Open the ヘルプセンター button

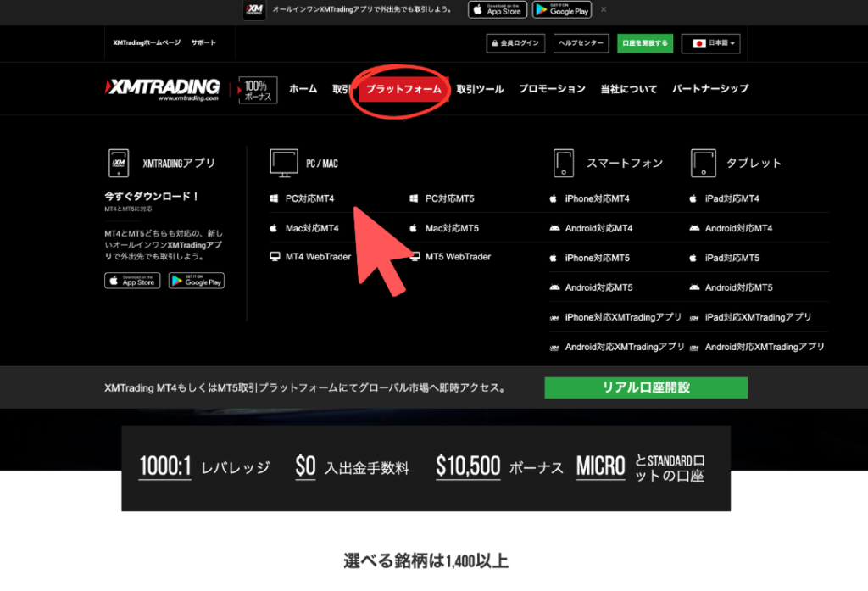click(581, 43)
